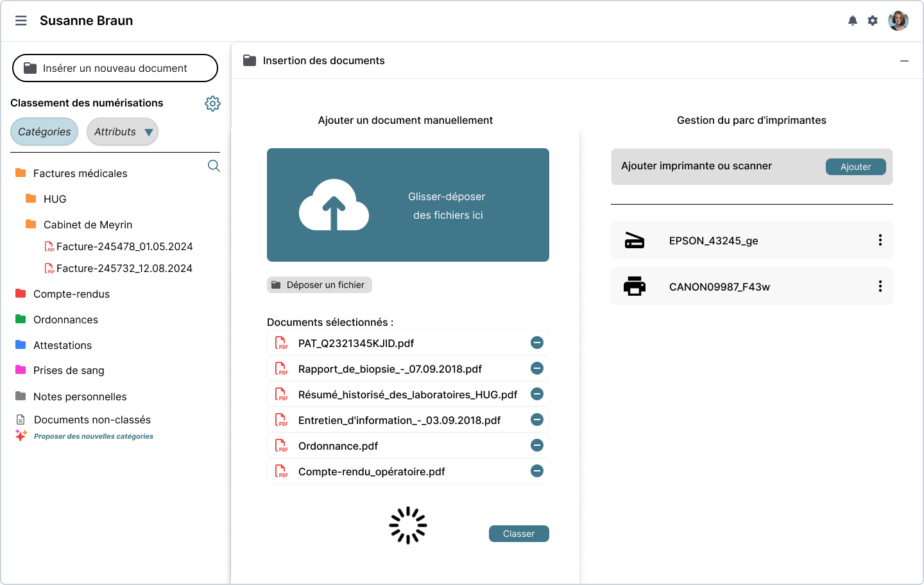This screenshot has height=585, width=924.
Task: Click Ajouter to add a printer
Action: click(x=855, y=167)
